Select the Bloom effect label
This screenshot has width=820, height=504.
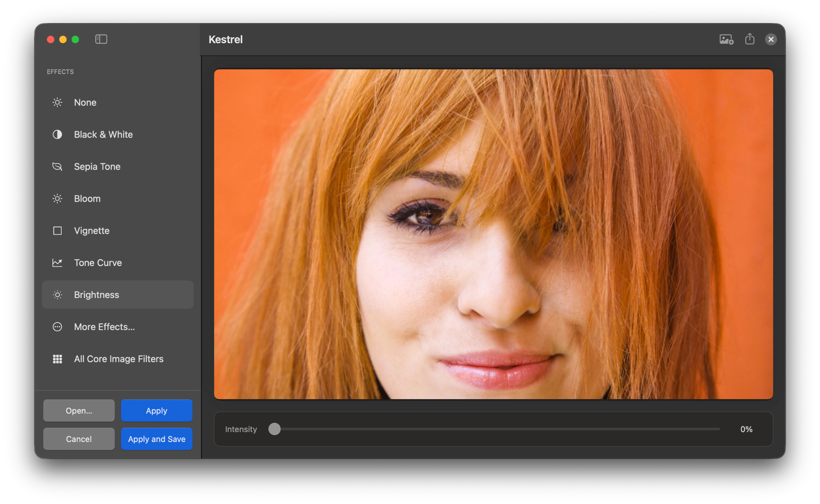[87, 198]
